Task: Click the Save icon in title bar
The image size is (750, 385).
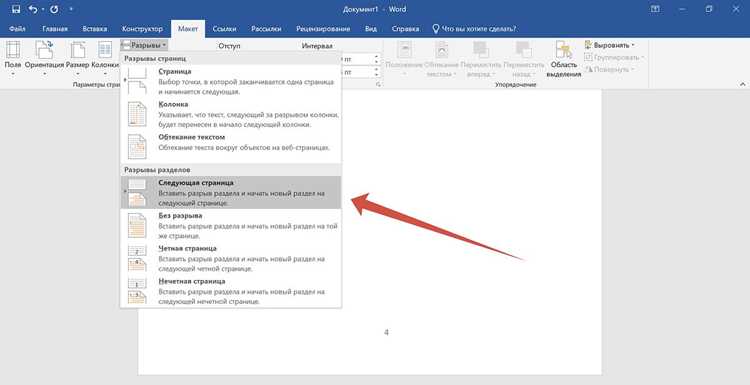Action: (16, 9)
